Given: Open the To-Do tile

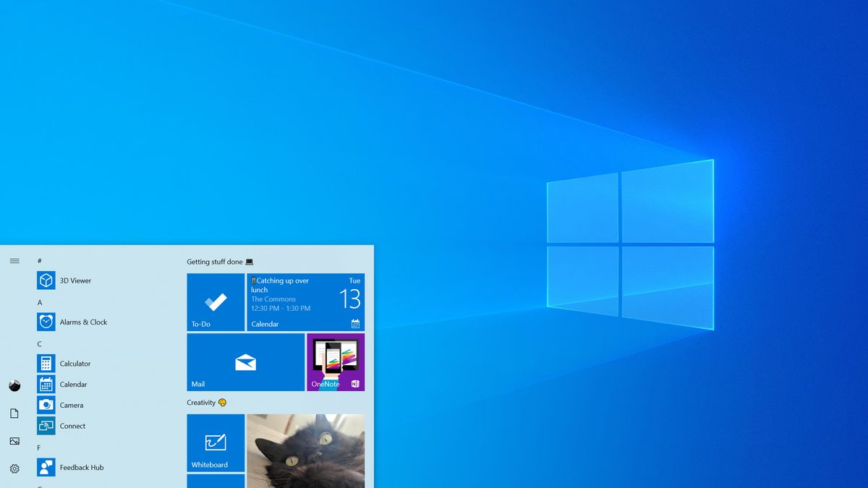Looking at the screenshot, I should (215, 301).
